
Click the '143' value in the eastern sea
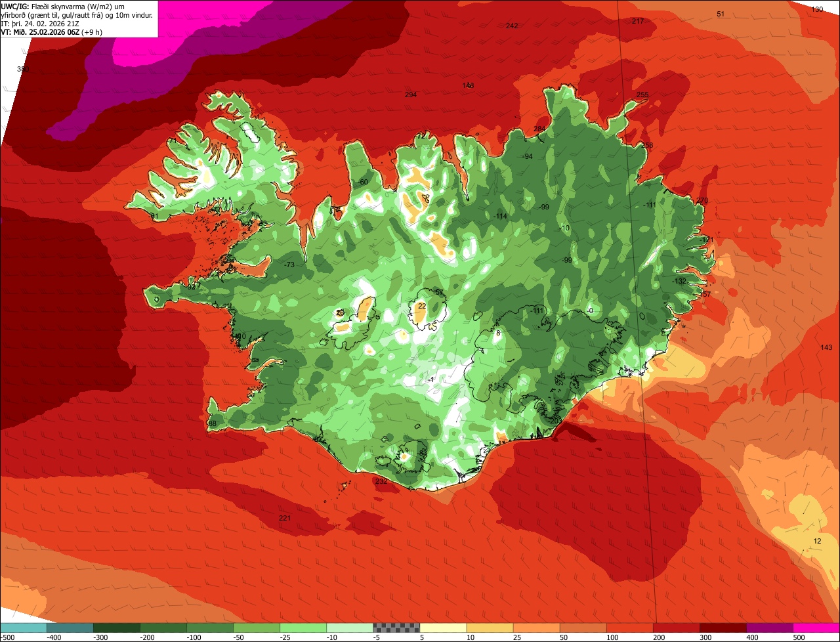[x=826, y=347]
